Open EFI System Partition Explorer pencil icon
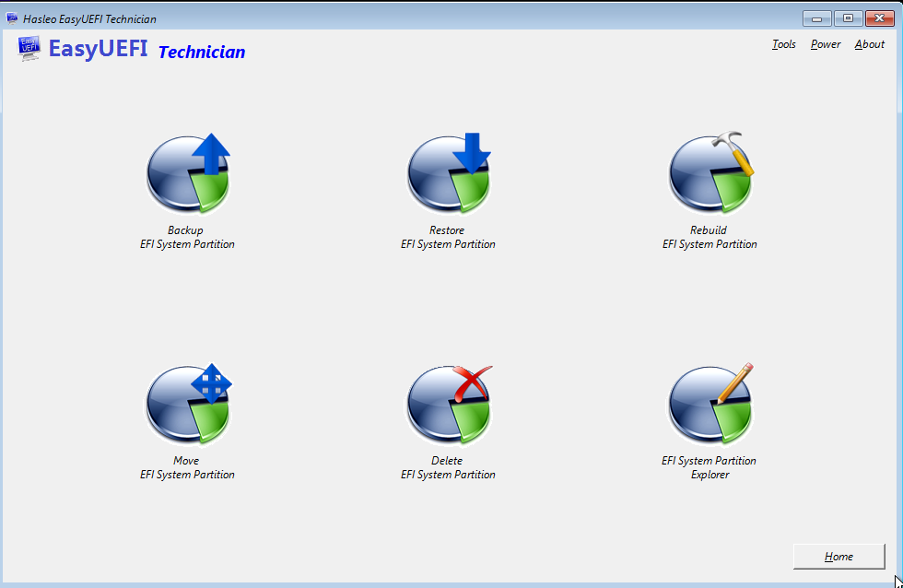 point(711,404)
